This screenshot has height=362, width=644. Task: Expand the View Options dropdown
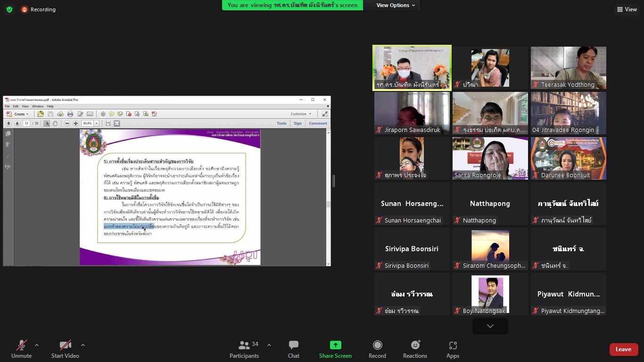coord(396,5)
